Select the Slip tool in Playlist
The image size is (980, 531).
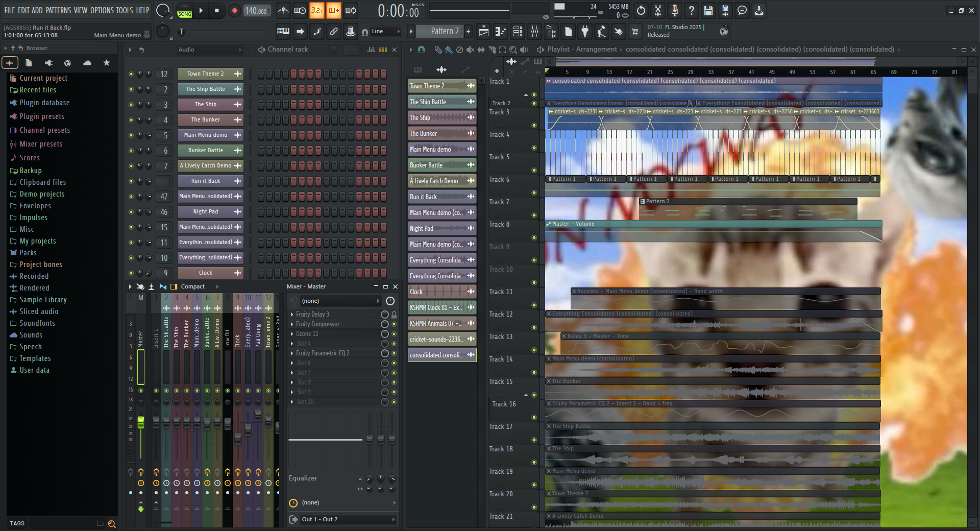pos(481,50)
